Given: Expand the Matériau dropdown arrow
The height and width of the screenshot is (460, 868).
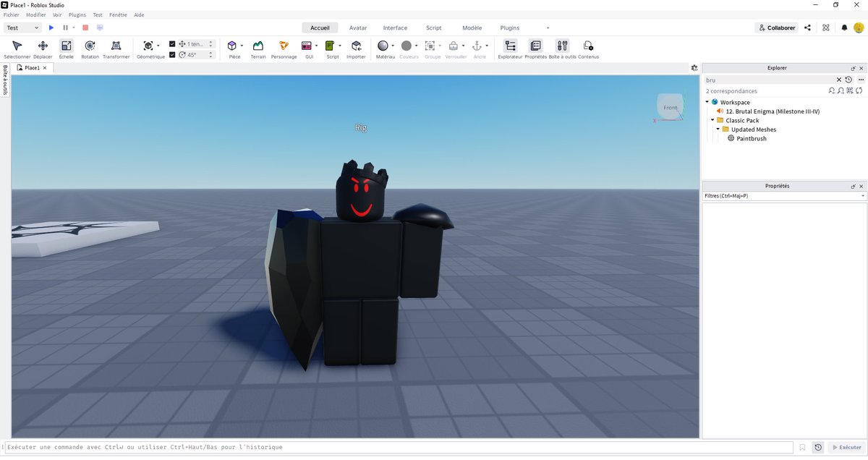Looking at the screenshot, I should click(393, 46).
